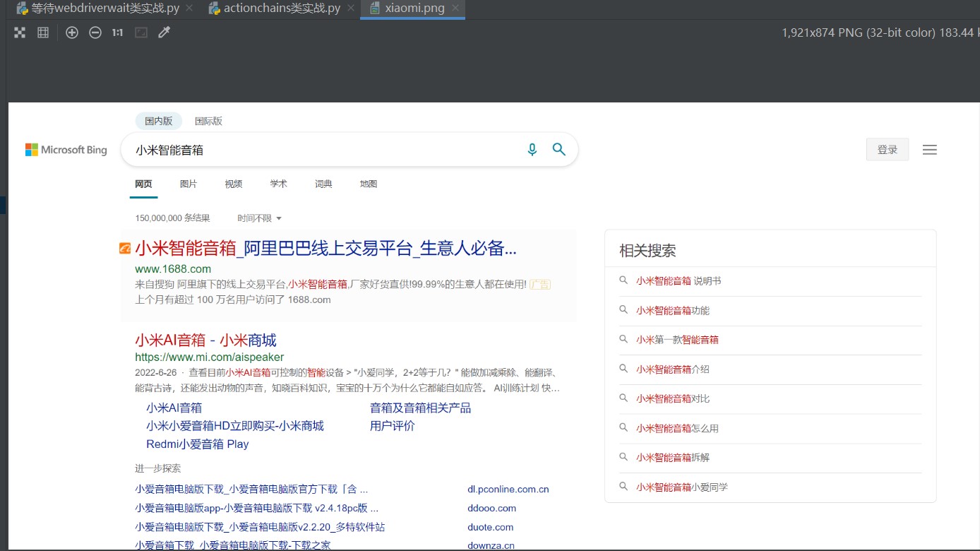Open the 小米AI音箱 - 小米商城 result title
The height and width of the screenshot is (551, 980).
point(205,340)
